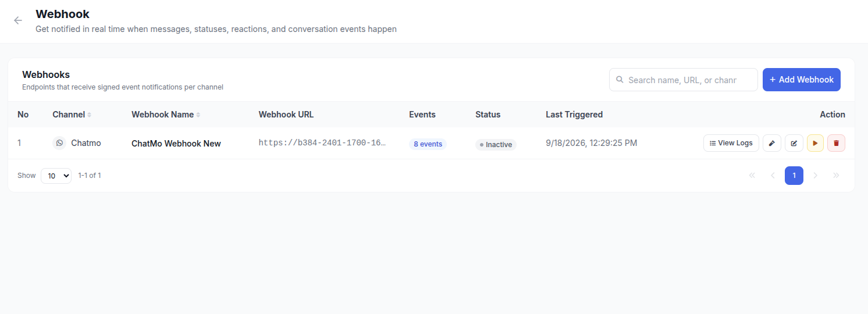This screenshot has width=868, height=314.
Task: Jump to the last page of results
Action: coord(836,176)
